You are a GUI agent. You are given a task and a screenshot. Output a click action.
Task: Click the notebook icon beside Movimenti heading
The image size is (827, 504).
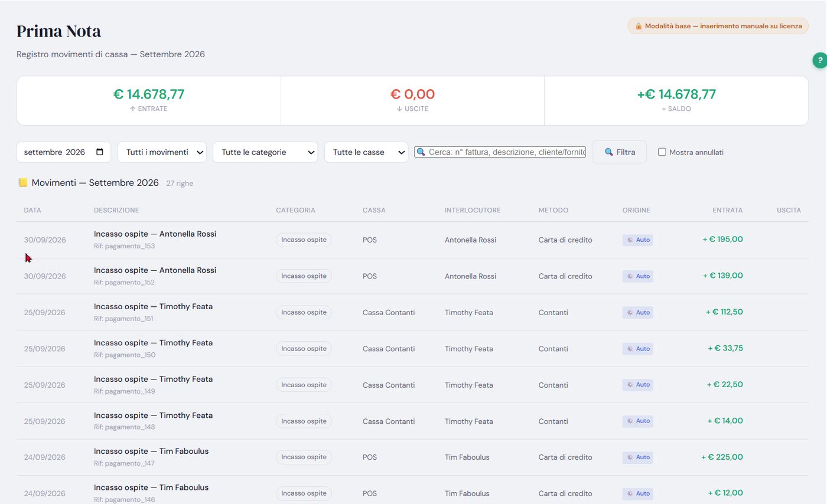click(x=23, y=182)
